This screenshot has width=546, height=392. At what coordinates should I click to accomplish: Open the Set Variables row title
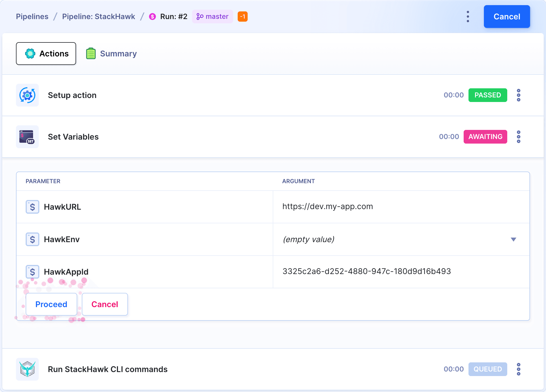[x=73, y=137]
